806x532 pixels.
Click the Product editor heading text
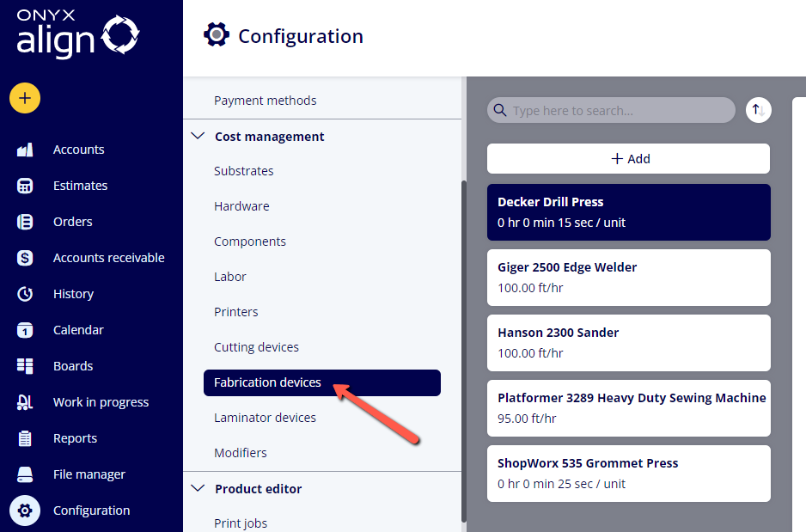coord(258,489)
